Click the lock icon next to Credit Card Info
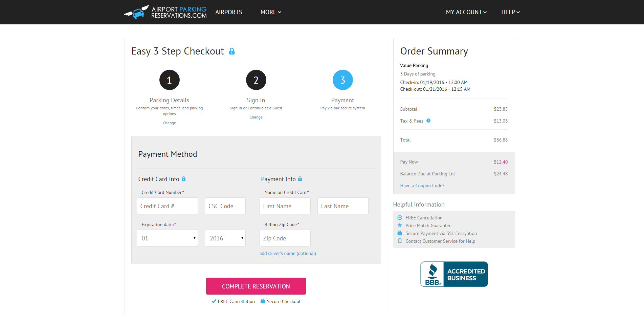The image size is (644, 322). tap(184, 179)
